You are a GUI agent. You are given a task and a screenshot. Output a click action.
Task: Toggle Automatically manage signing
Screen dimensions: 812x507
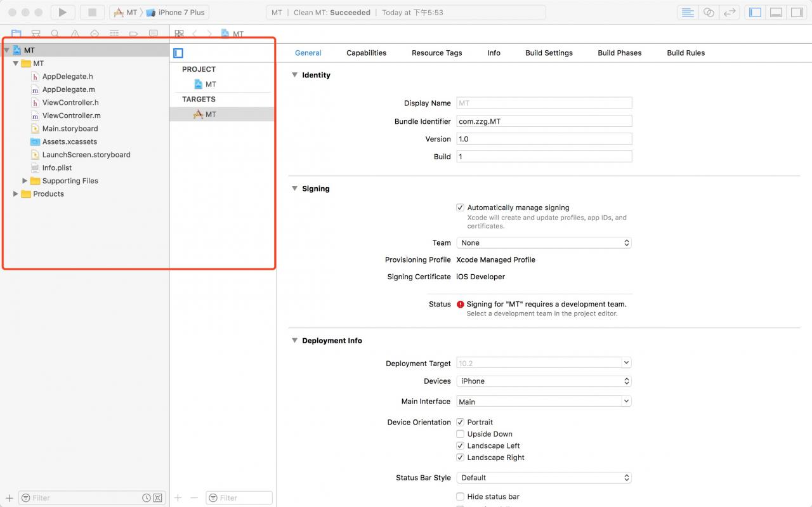point(460,207)
